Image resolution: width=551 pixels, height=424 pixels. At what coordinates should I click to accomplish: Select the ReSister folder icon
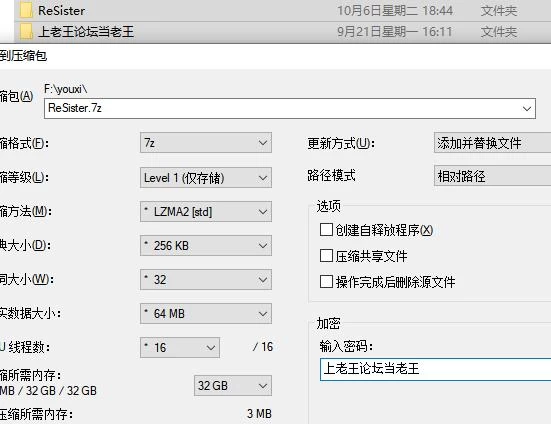tap(26, 11)
